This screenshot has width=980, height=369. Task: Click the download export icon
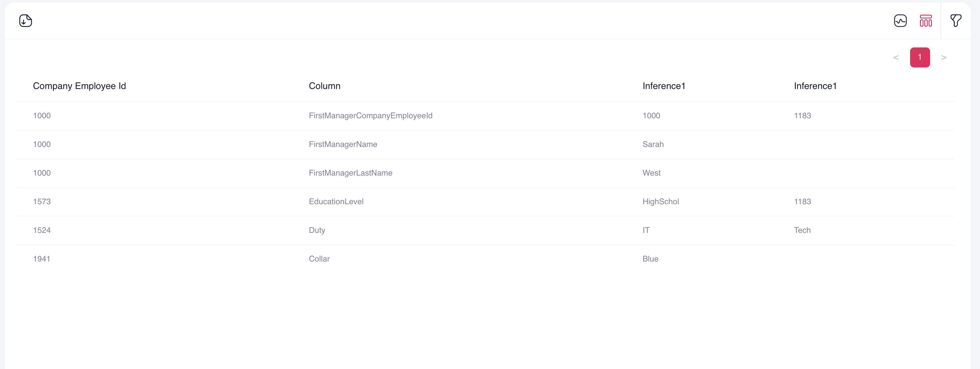[26, 21]
